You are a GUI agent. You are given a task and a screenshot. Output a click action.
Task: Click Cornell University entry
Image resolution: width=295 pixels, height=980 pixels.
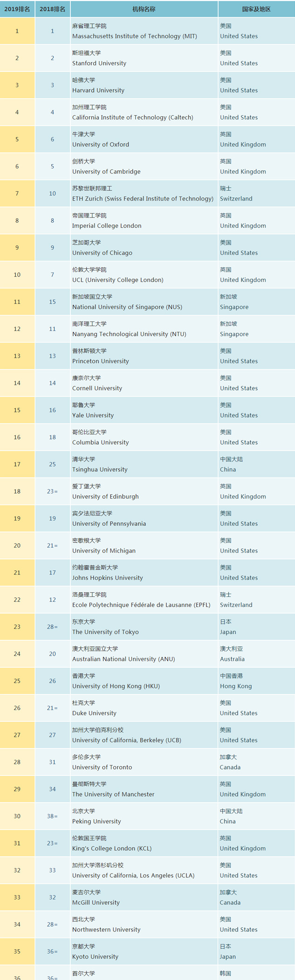[x=97, y=388]
